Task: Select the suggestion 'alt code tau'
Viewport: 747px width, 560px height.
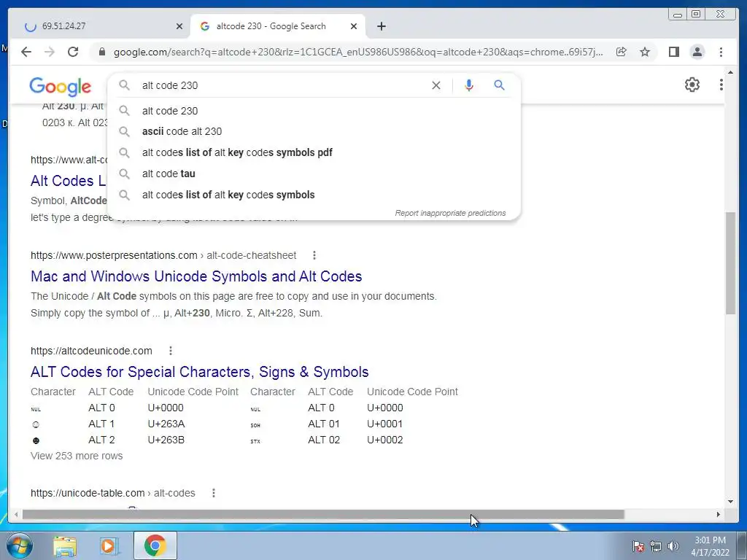Action: [x=314, y=174]
